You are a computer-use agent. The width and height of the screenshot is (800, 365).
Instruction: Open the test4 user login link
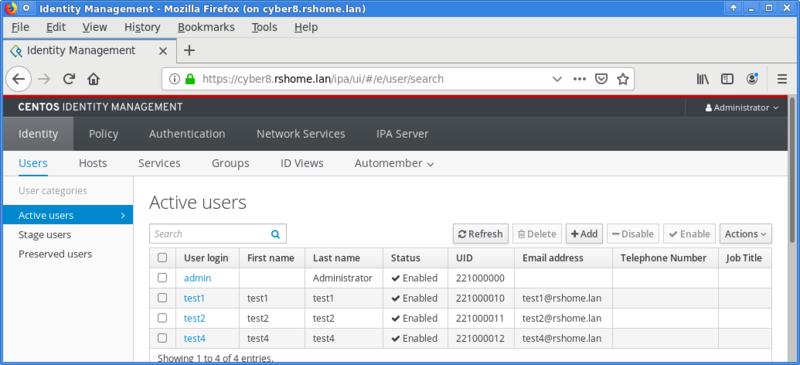(194, 338)
